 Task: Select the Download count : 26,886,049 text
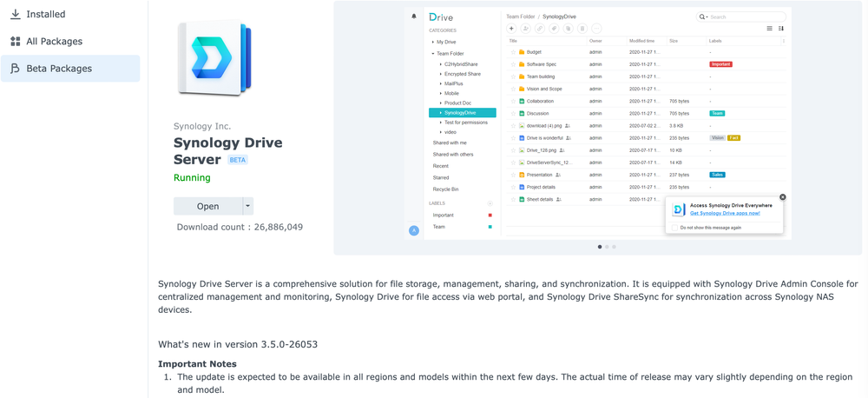(x=240, y=227)
